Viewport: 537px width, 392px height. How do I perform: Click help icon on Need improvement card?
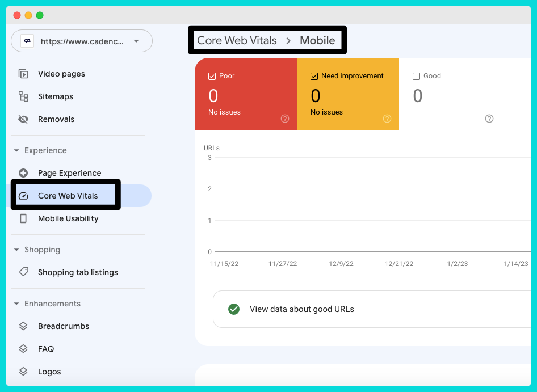[387, 119]
